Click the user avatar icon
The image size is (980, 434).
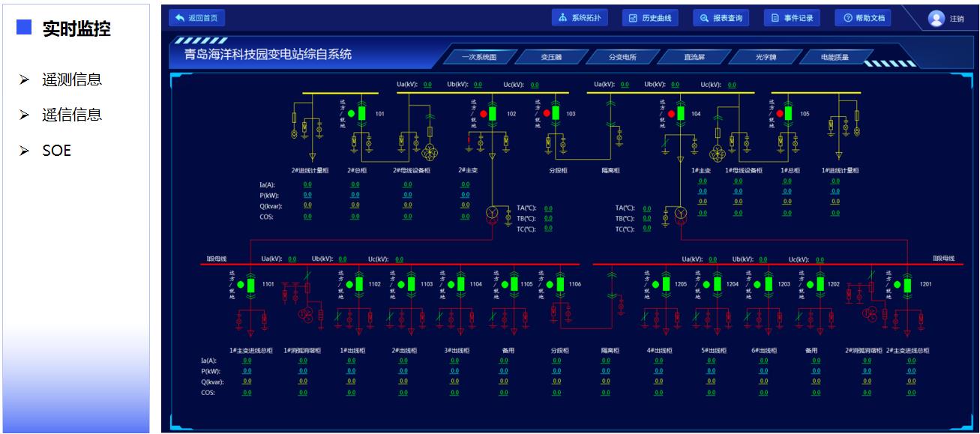[x=937, y=19]
